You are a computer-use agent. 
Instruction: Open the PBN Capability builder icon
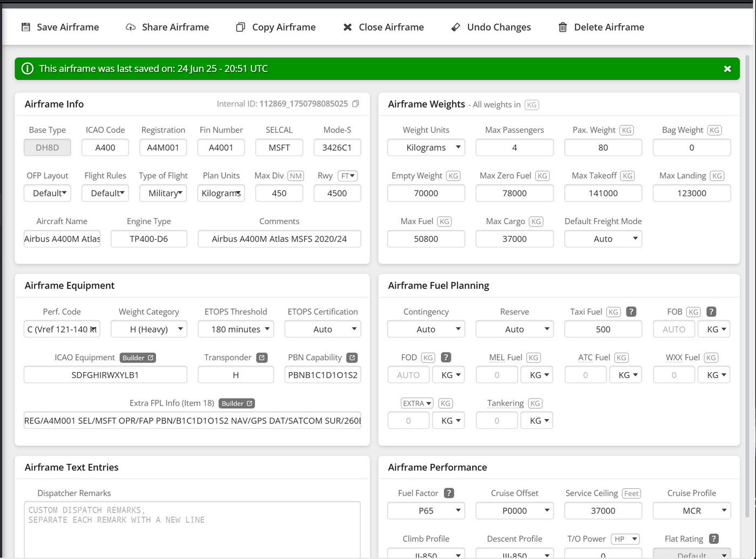pyautogui.click(x=352, y=358)
